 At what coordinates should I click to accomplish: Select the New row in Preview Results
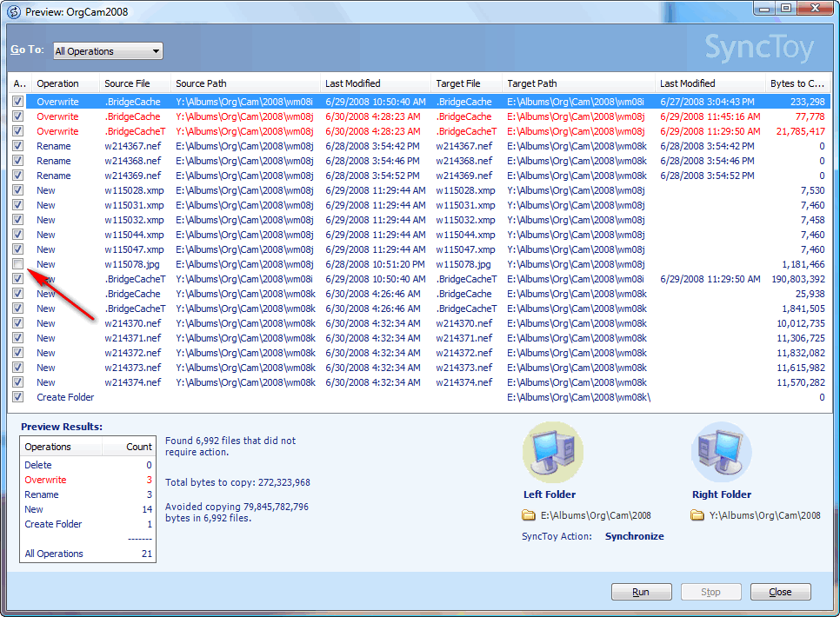[x=88, y=509]
